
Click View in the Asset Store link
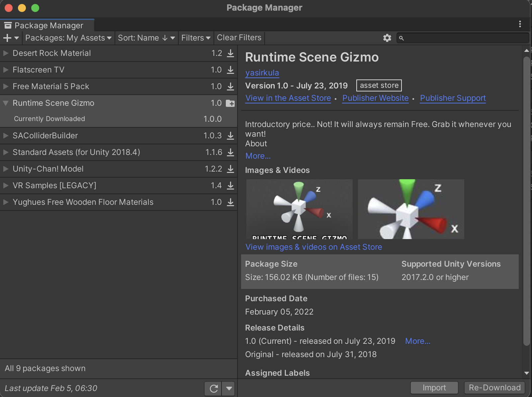(288, 98)
